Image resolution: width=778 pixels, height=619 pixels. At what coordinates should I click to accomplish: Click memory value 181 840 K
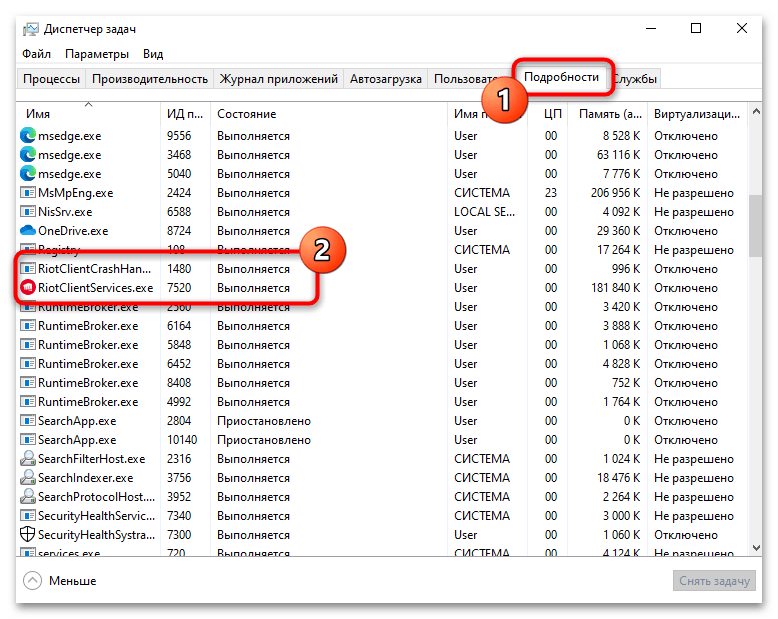(x=615, y=288)
